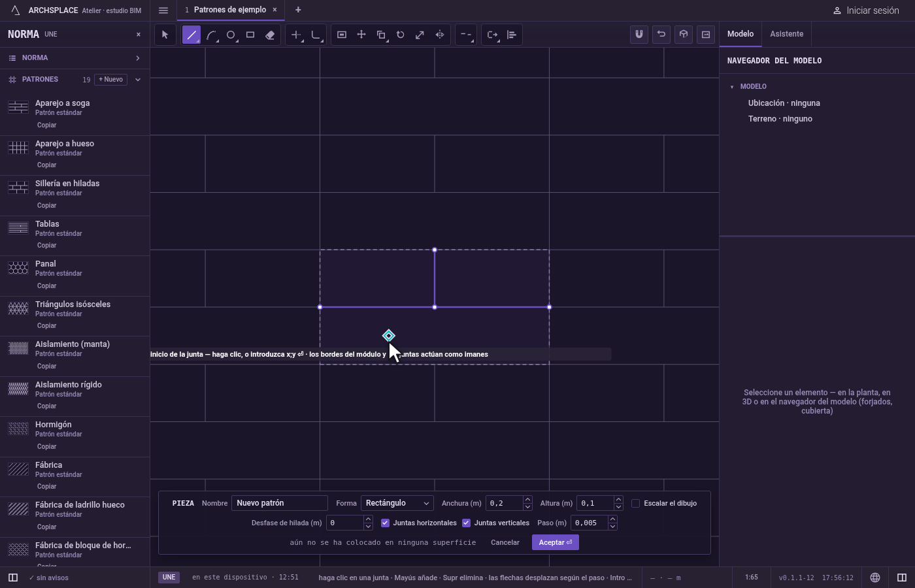Toggle the magnet snapping icon
Viewport: 915px width, 588px height.
[639, 35]
